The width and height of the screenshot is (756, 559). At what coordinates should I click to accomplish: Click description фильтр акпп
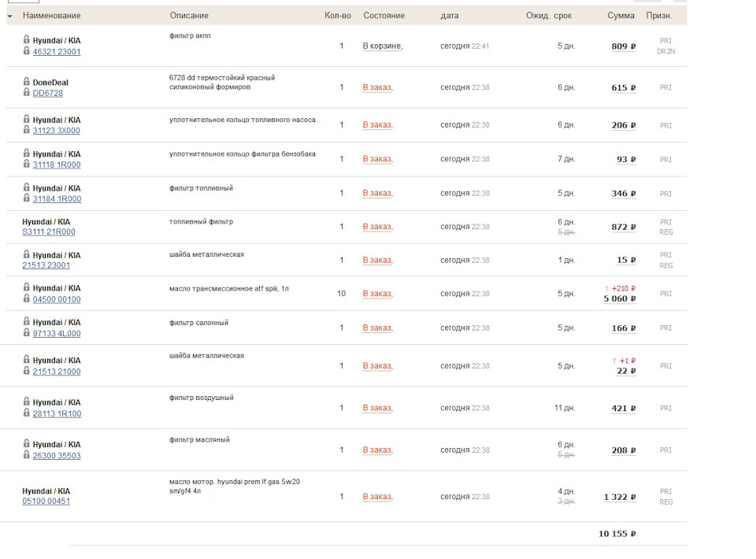190,35
